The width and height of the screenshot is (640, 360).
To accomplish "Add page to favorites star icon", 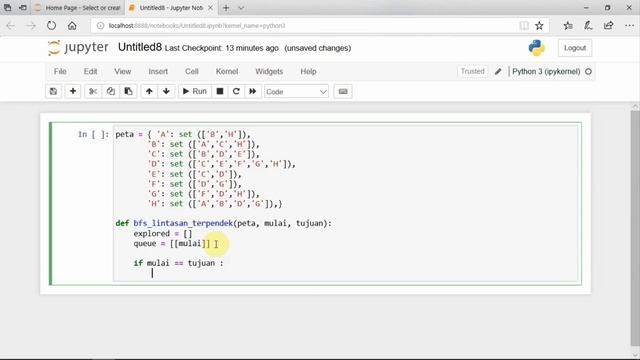I will coord(539,26).
